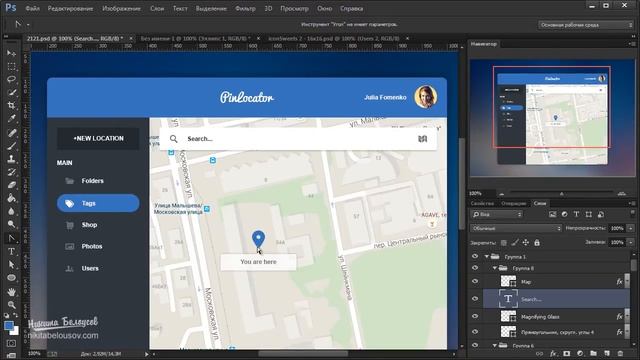Image resolution: width=640 pixels, height=360 pixels.
Task: Toggle Quick Mask mode icon
Action: pyautogui.click(x=11, y=343)
